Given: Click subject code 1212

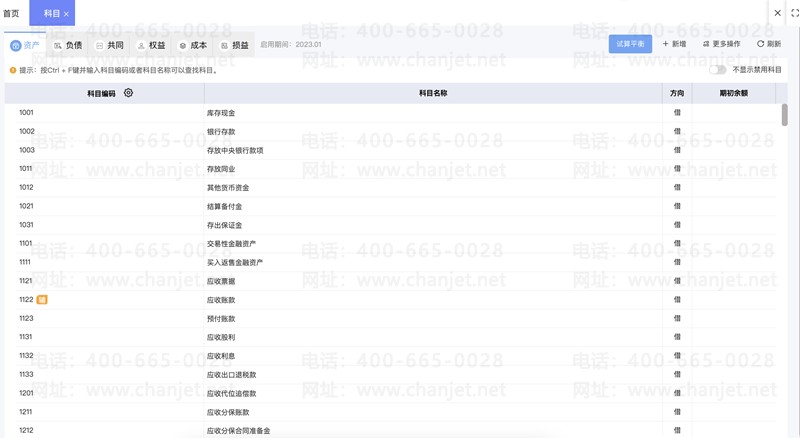Looking at the screenshot, I should (27, 430).
